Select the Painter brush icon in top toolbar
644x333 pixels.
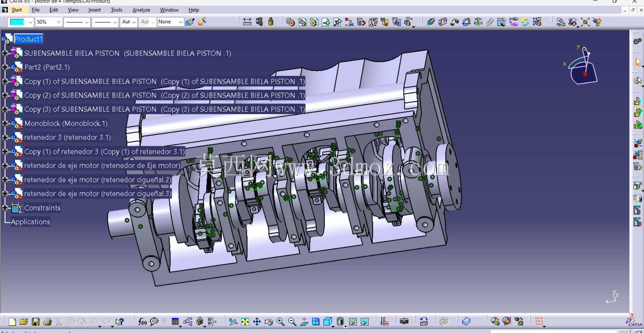coord(190,22)
